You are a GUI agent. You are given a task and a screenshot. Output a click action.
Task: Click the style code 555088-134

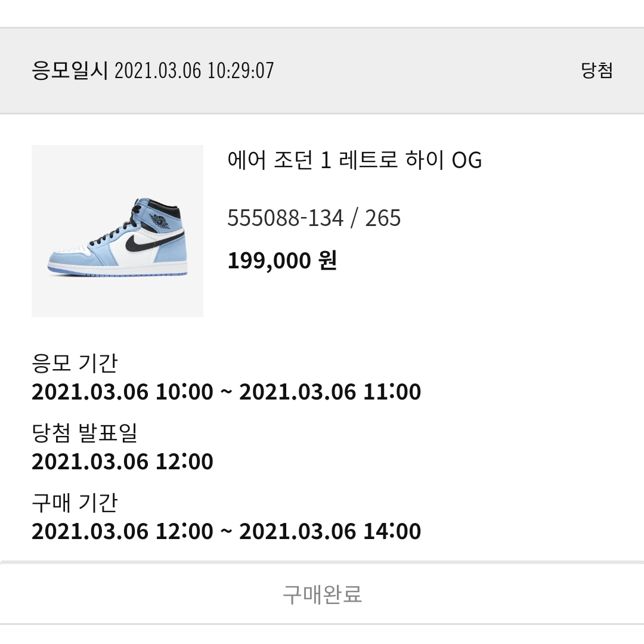[286, 218]
